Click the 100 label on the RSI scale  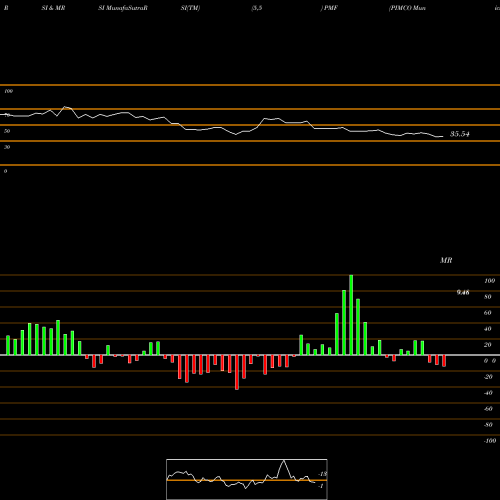tap(9, 91)
